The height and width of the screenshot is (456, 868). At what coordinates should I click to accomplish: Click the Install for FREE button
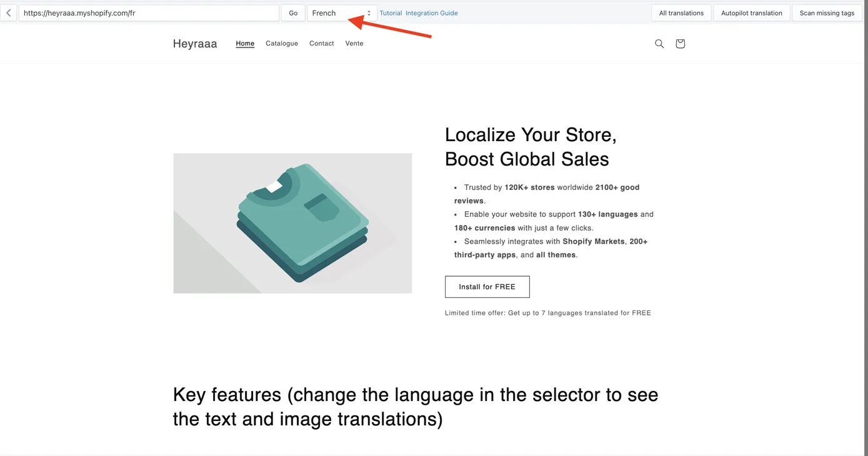(x=487, y=287)
